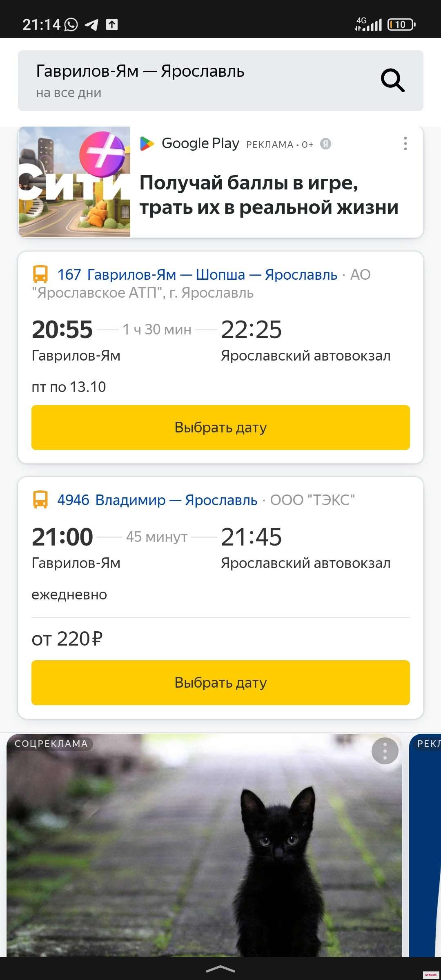Tap the search magnifier icon
This screenshot has width=441, height=980.
(x=392, y=80)
